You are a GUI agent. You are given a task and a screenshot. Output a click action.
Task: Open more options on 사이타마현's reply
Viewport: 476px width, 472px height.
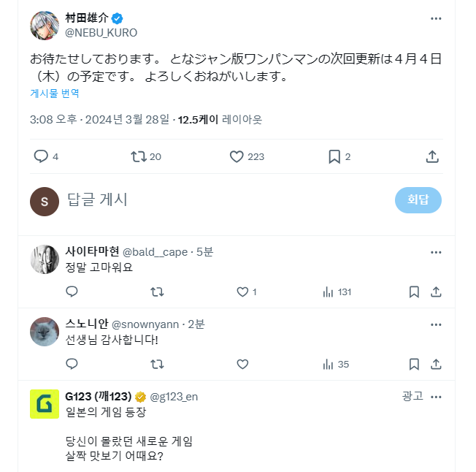coord(436,252)
